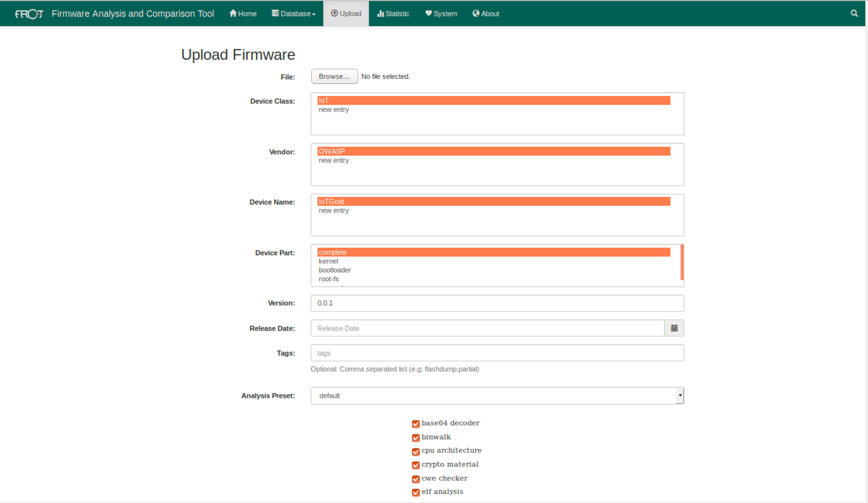Uncheck elf analysis checkbox
The height and width of the screenshot is (503, 868).
[x=416, y=493]
